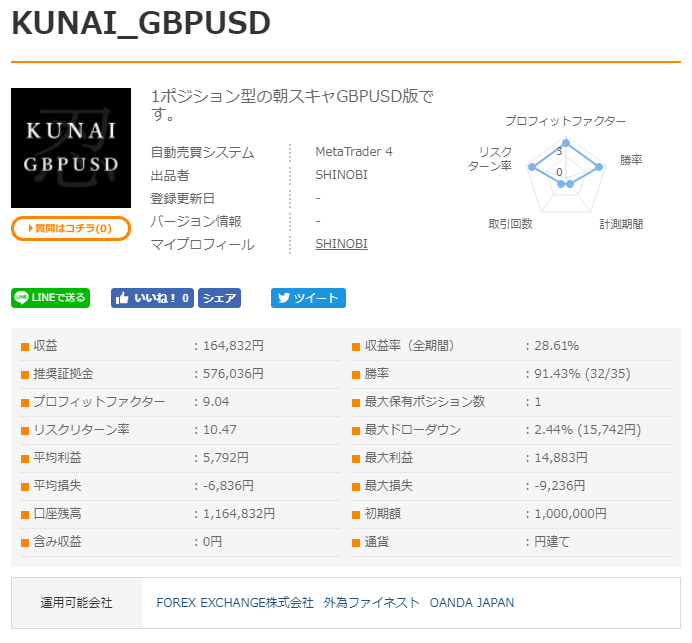Click the 最大損失 value -9,236円
Viewport: 692px width, 643px height.
click(560, 485)
